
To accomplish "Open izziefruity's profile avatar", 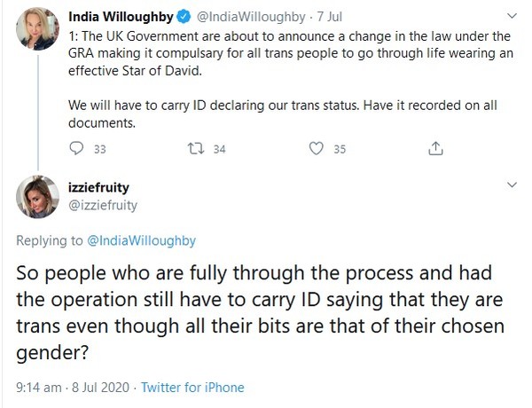I will pos(37,196).
